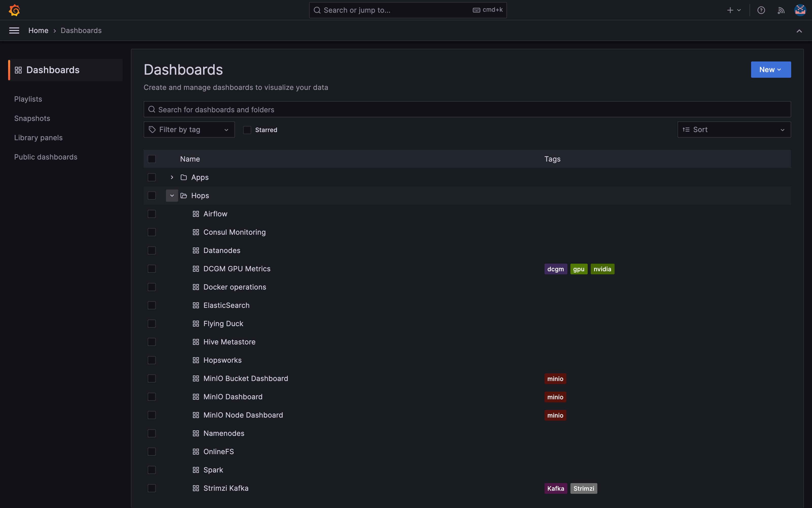Open the New dropdown button
Image resolution: width=812 pixels, height=508 pixels.
771,70
